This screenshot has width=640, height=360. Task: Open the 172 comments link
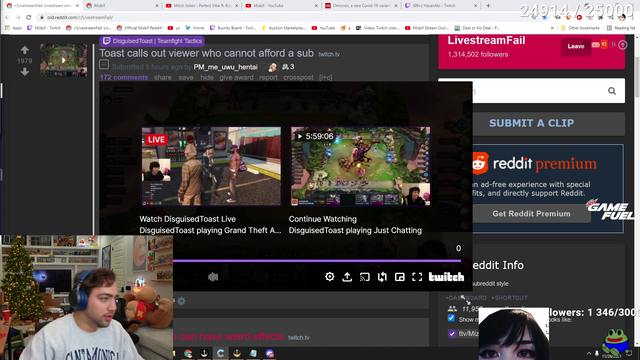pyautogui.click(x=124, y=77)
